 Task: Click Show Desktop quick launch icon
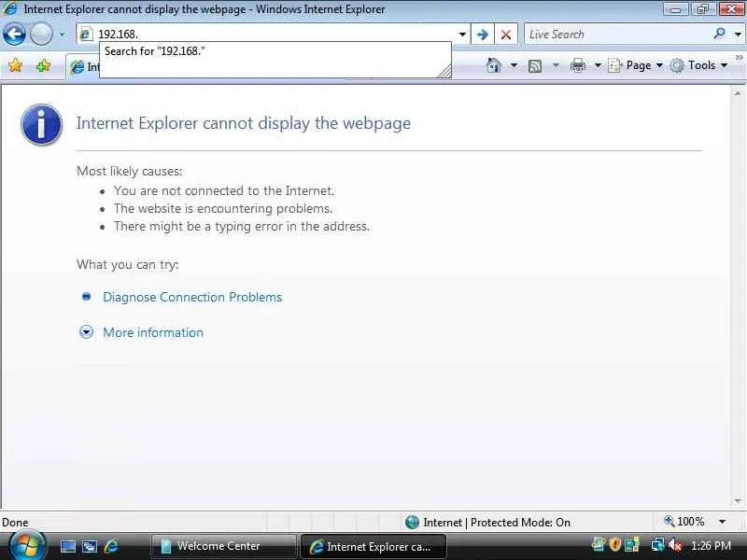click(x=67, y=546)
